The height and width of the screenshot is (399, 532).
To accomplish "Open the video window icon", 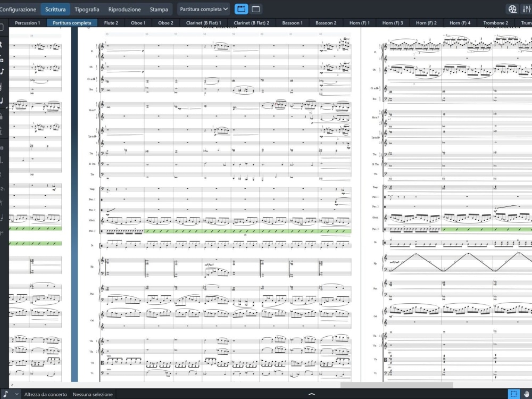I will pos(512,9).
